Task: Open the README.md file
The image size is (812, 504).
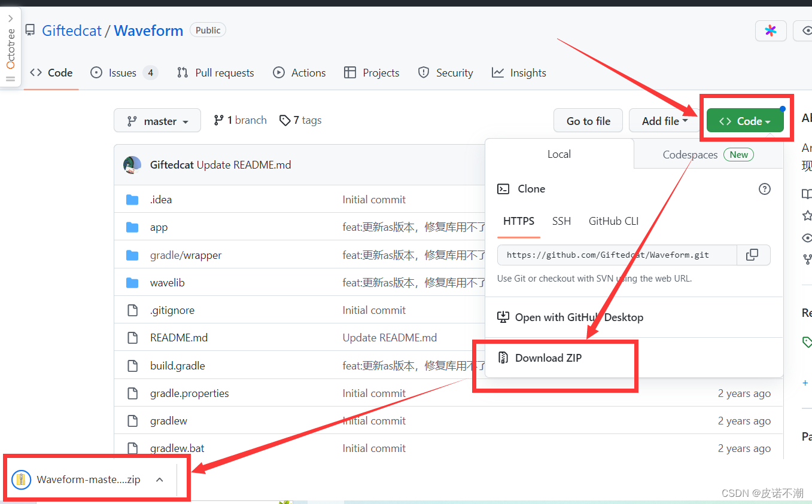Action: coord(179,338)
